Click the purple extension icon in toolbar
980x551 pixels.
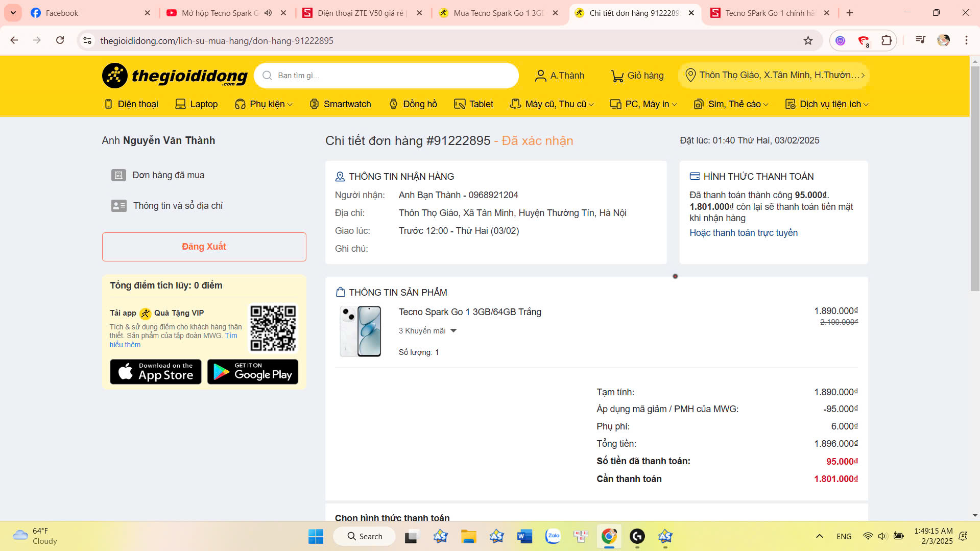pyautogui.click(x=841, y=40)
